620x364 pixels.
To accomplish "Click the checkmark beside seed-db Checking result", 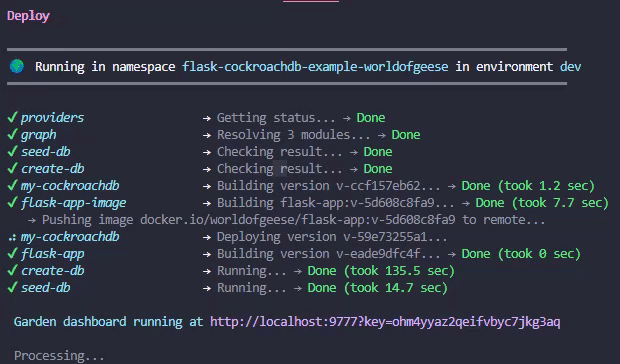I will 12,151.
